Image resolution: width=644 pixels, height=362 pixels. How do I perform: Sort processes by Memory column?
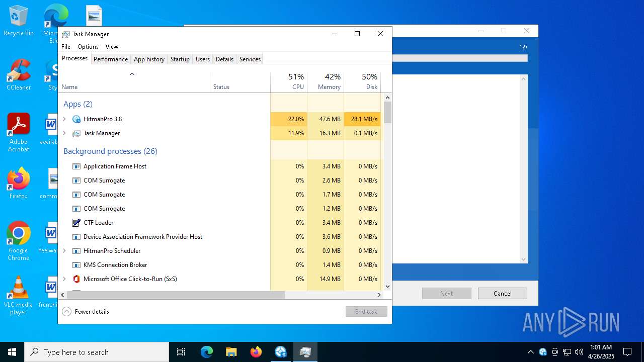326,82
